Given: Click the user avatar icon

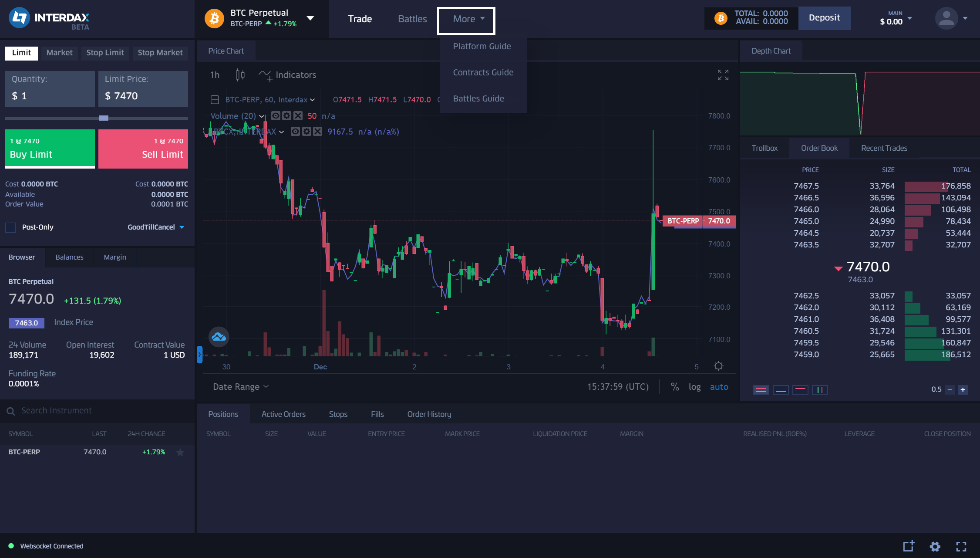Looking at the screenshot, I should point(946,18).
